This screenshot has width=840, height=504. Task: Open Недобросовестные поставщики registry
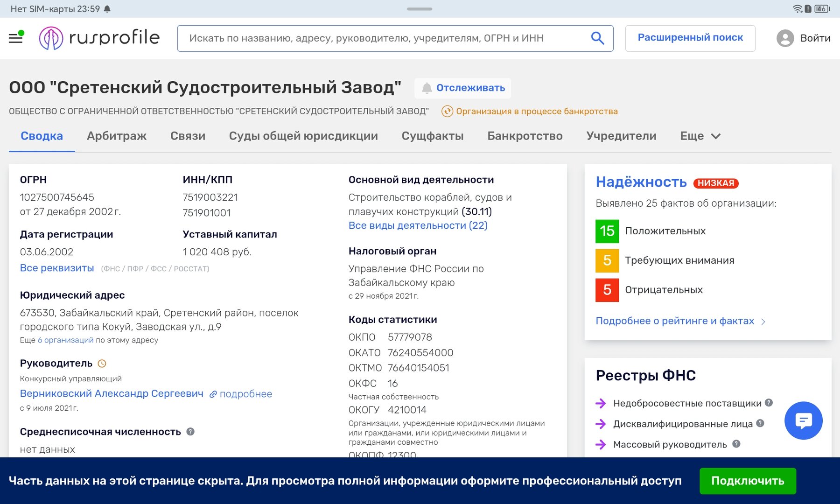(x=687, y=403)
